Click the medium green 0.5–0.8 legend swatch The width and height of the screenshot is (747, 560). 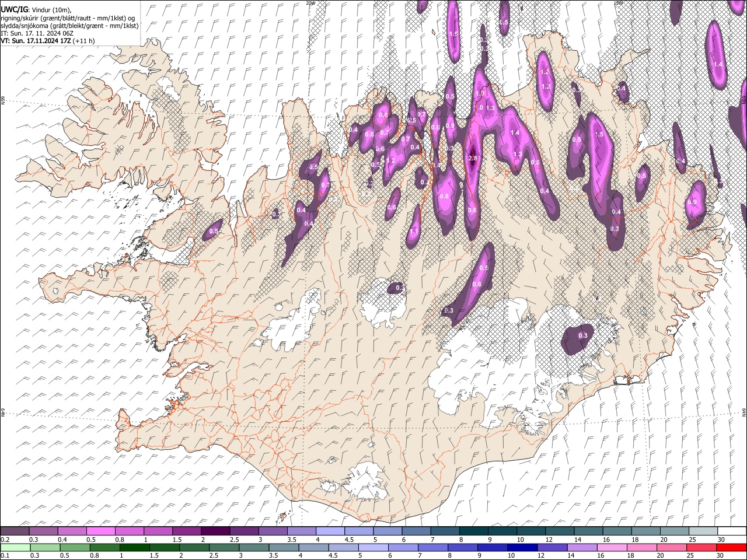(75, 547)
